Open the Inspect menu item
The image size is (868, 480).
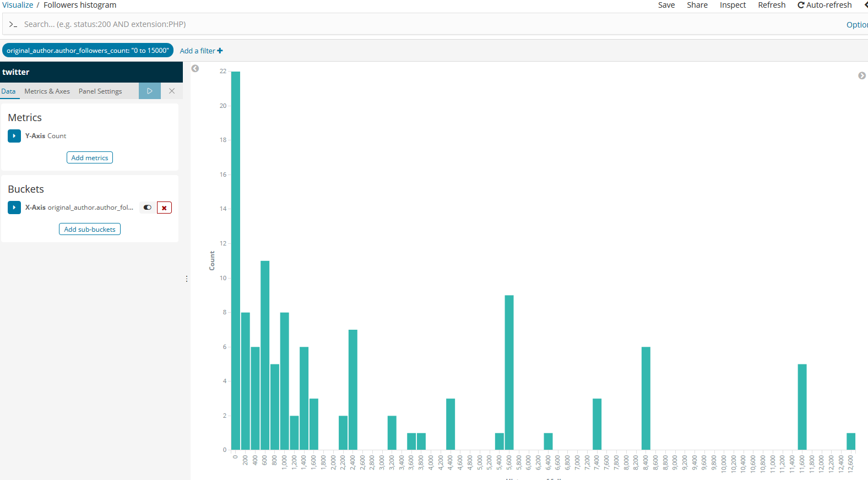click(733, 5)
